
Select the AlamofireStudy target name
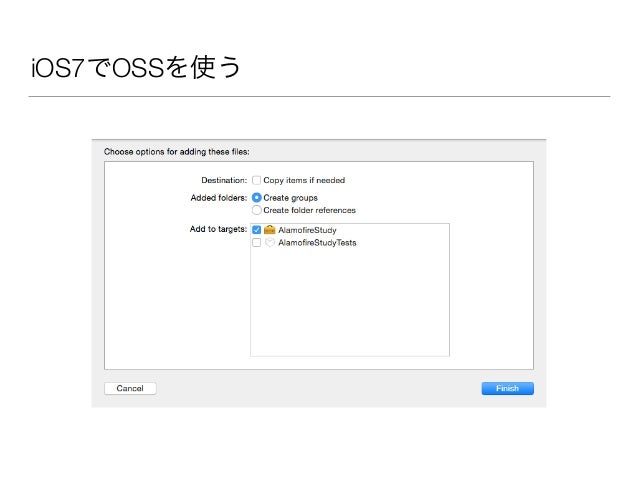(x=307, y=230)
